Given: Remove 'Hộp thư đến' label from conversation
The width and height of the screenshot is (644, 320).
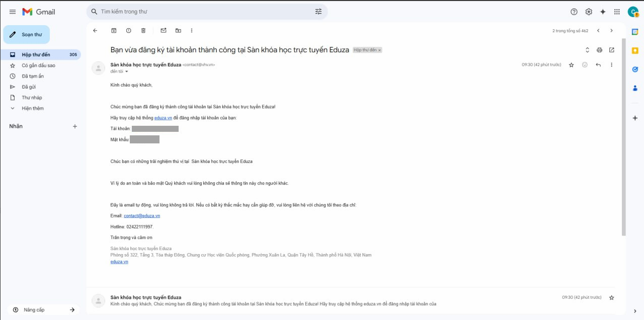Looking at the screenshot, I should click(380, 50).
